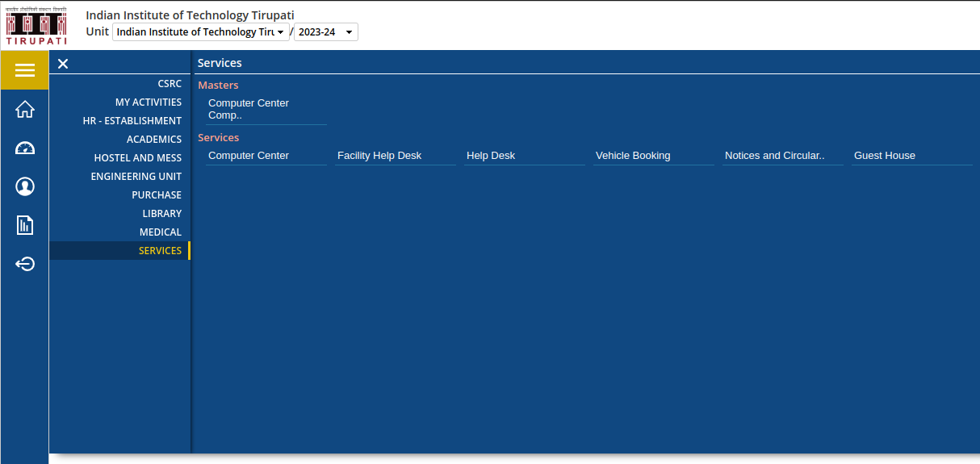Viewport: 980px width, 464px height.
Task: Open Computer Center under Services
Action: [x=266, y=156]
